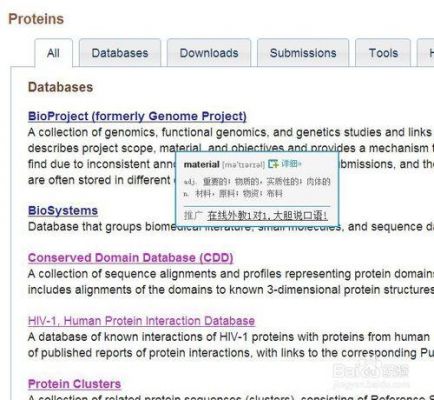Open the Databases tab
Viewport: 434px width, 400px height.
click(x=120, y=53)
